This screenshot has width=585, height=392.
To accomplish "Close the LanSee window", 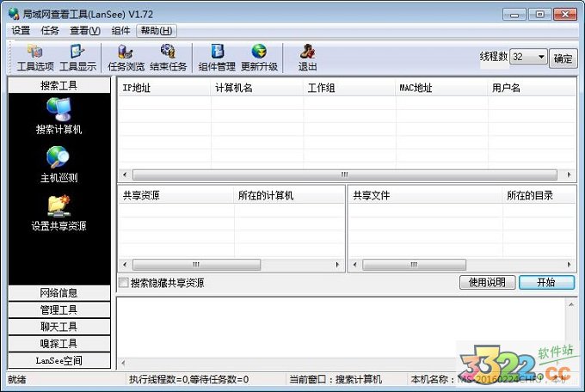I will click(565, 14).
